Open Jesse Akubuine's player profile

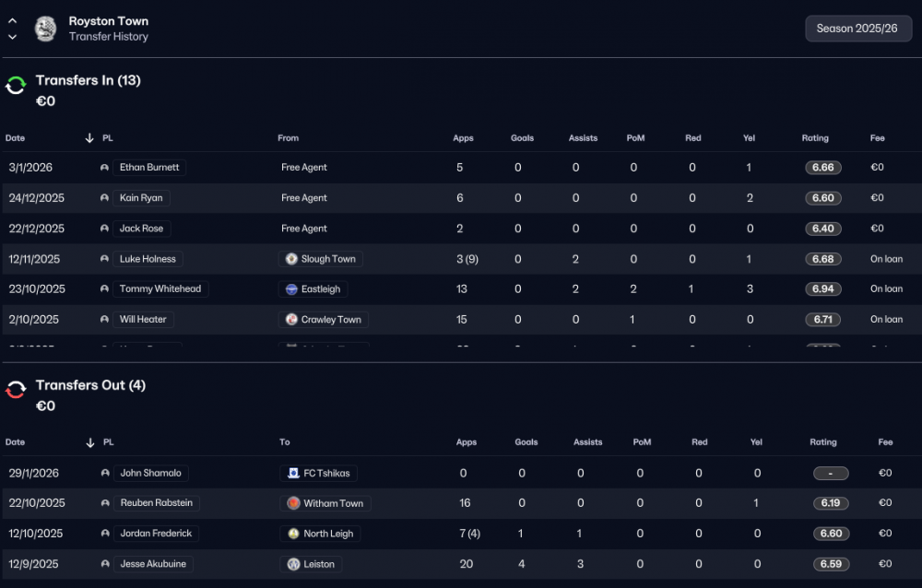[x=153, y=564]
